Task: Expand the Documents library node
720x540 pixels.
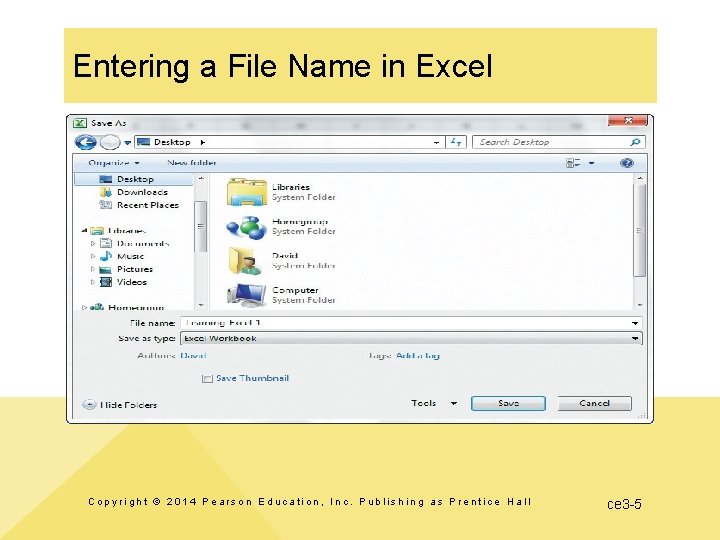Action: tap(93, 243)
